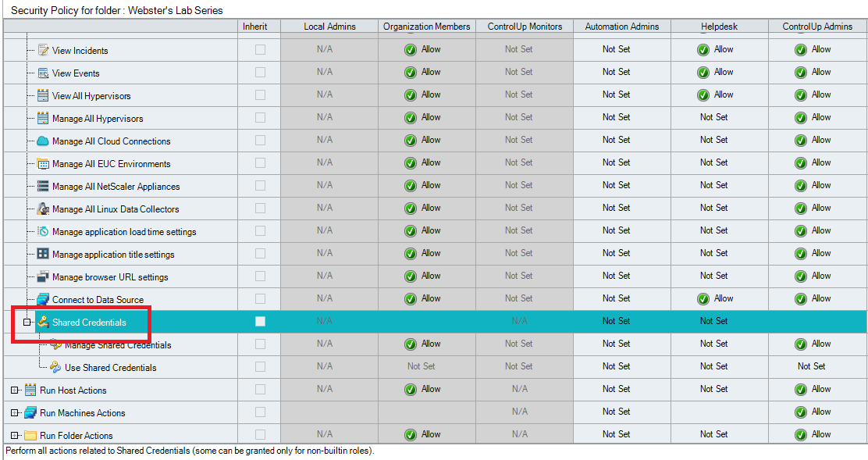Expand the Run Host Actions node
The image size is (868, 460).
tap(15, 390)
